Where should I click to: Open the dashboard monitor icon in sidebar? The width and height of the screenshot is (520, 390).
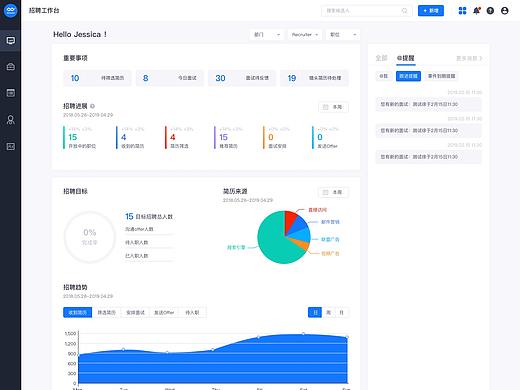(10, 41)
